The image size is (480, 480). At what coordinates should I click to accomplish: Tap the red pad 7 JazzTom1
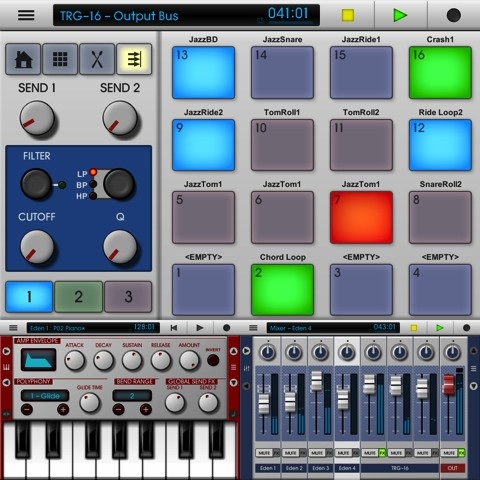[361, 217]
